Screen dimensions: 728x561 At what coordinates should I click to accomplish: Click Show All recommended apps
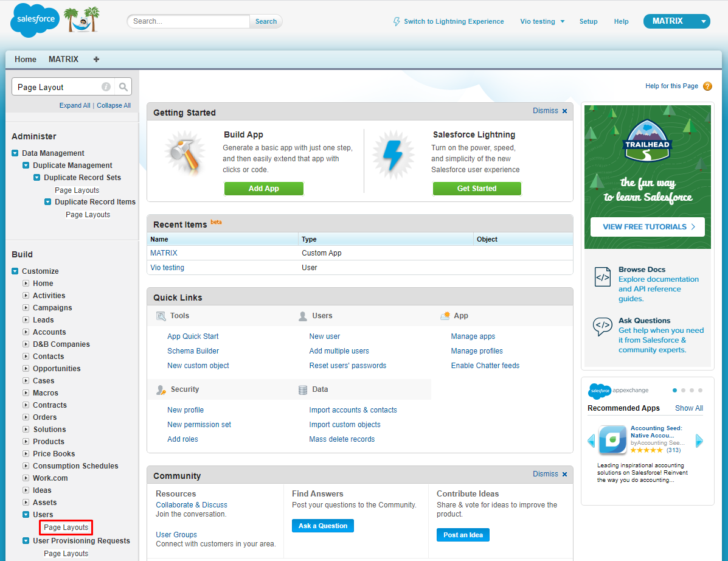coord(689,408)
